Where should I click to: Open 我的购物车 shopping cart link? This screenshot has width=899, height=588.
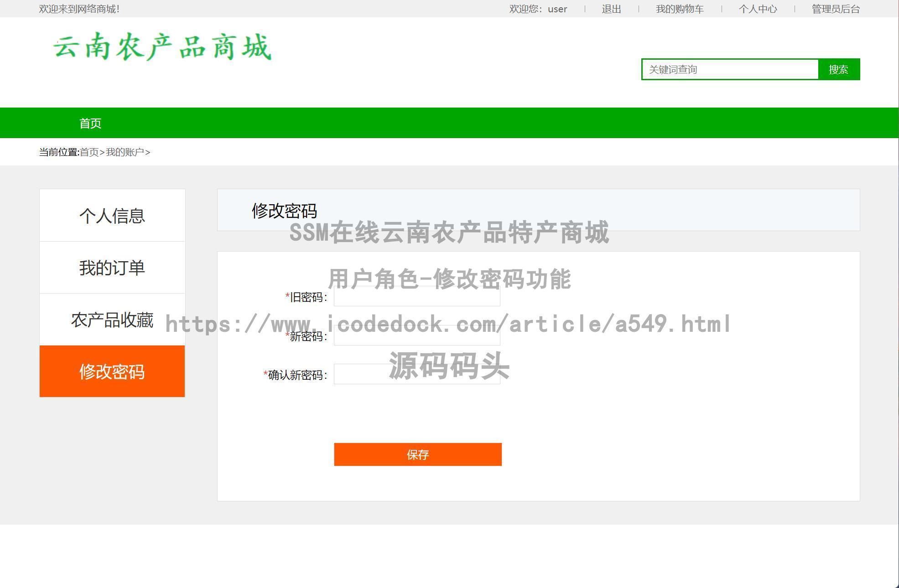680,9
